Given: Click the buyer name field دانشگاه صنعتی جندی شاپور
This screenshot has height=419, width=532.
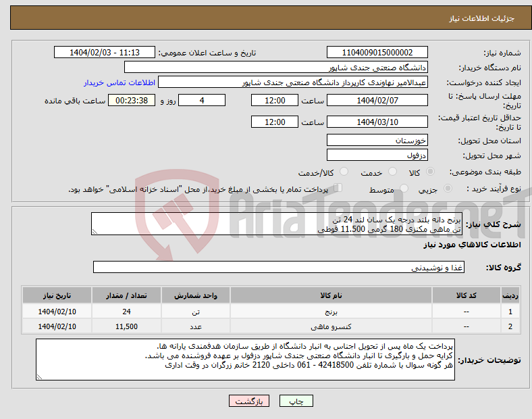Looking at the screenshot, I should 276,67.
